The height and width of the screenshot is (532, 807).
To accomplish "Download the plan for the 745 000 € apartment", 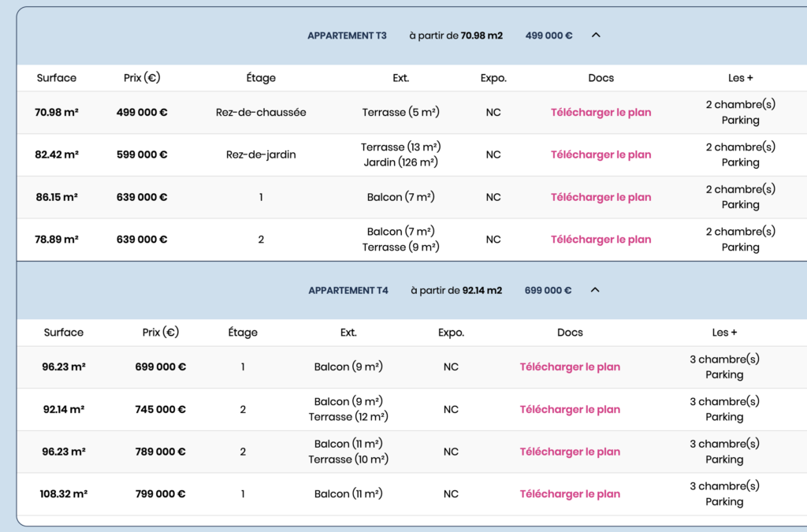I will 570,410.
